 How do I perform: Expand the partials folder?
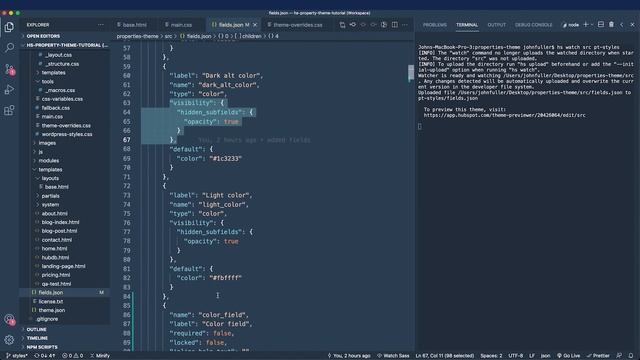[x=50, y=196]
